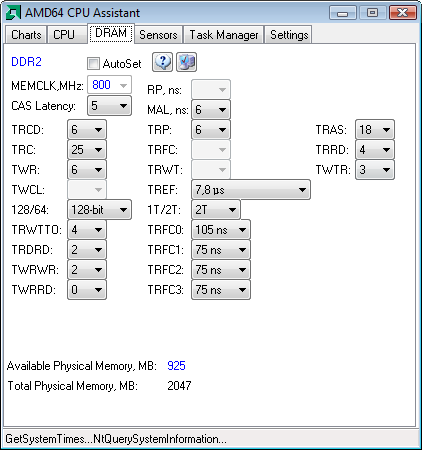
Task: Click the disabled TRFC dropdown
Action: pyautogui.click(x=211, y=150)
